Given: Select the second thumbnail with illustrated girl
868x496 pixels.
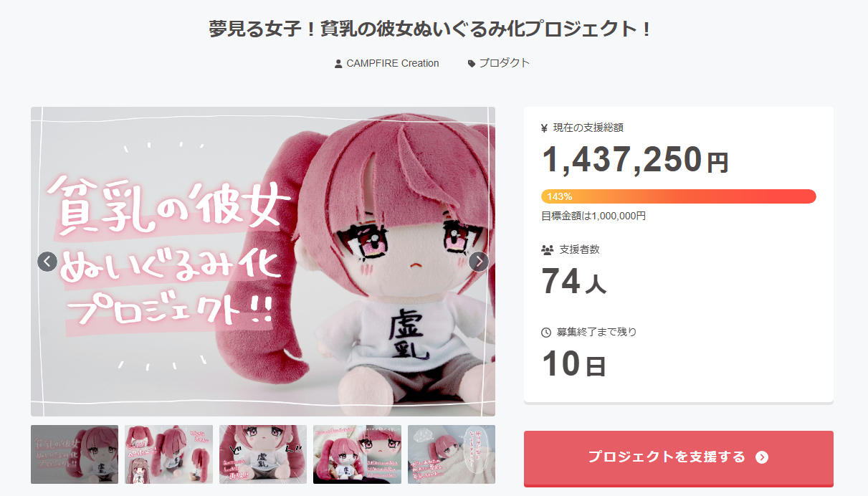Looking at the screenshot, I should click(x=168, y=454).
